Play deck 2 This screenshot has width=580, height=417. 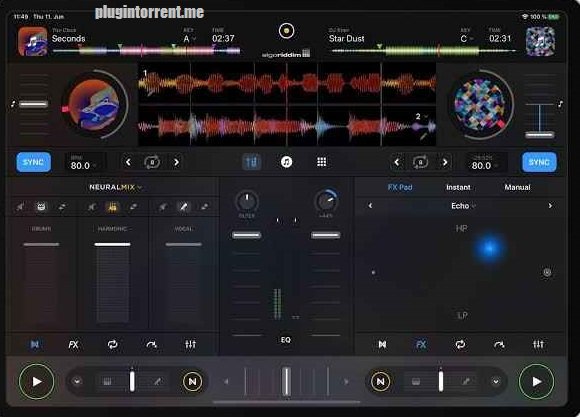[x=536, y=381]
